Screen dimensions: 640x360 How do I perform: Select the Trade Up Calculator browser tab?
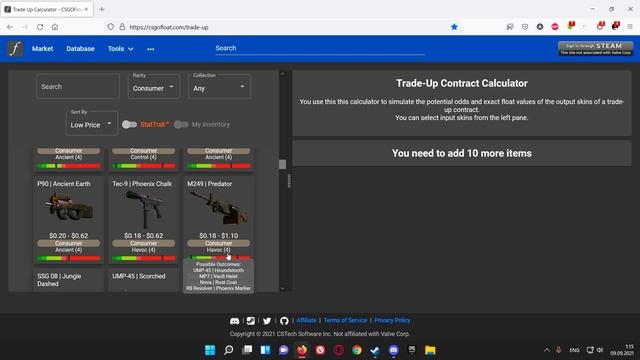[x=47, y=9]
